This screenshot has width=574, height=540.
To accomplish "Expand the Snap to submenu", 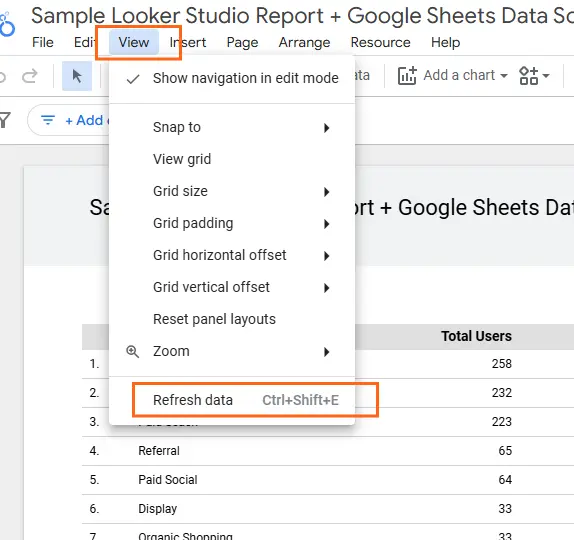I will point(232,127).
